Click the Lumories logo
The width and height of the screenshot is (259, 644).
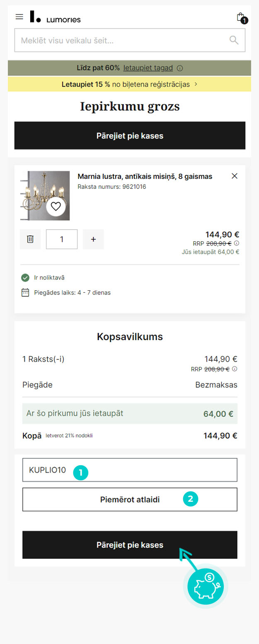point(55,17)
